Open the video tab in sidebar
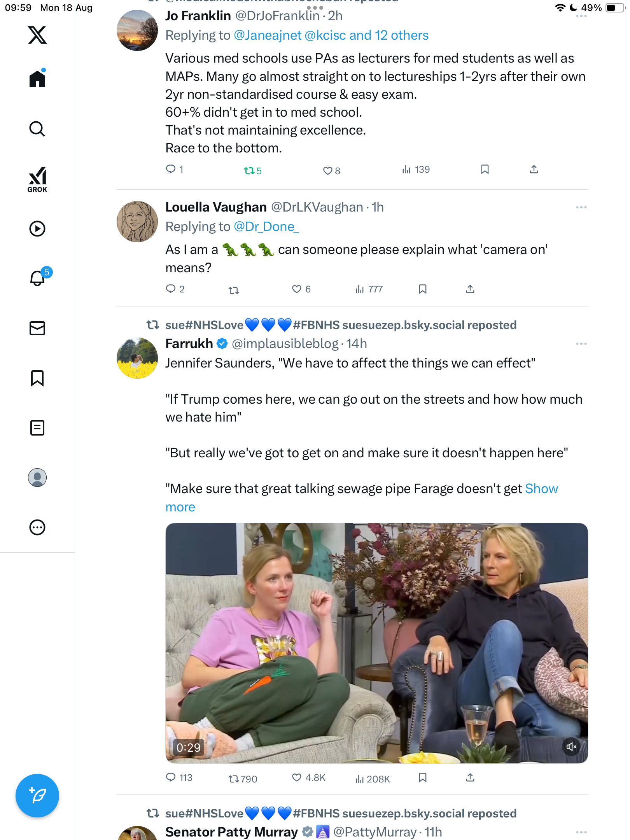This screenshot has width=630, height=840. [37, 229]
